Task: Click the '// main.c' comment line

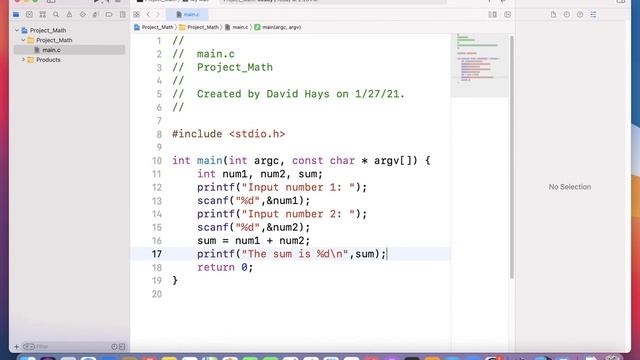Action: click(x=203, y=54)
